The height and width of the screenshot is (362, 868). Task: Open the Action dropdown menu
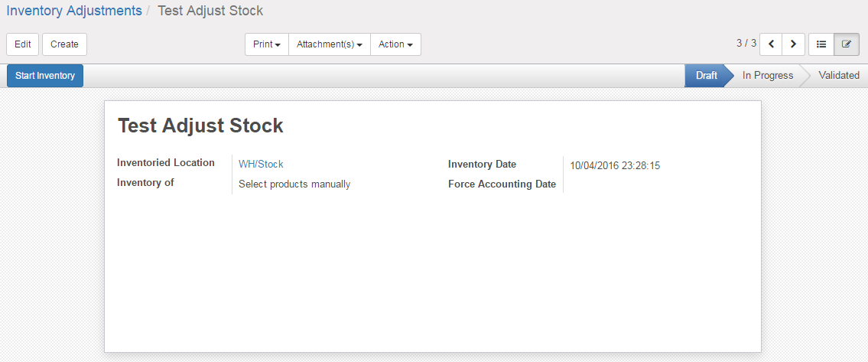pos(395,44)
